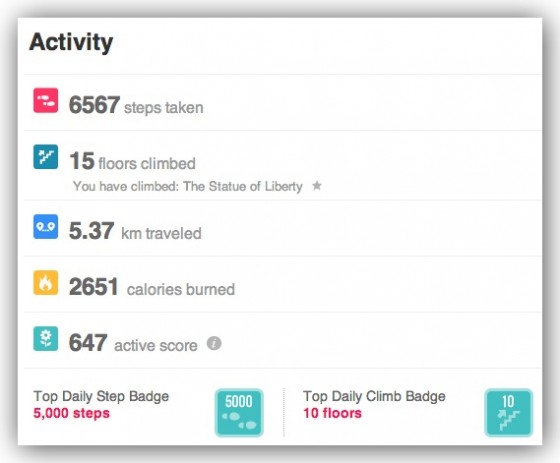The height and width of the screenshot is (463, 560).
Task: Select the 15 floors climbed text
Action: tap(132, 161)
